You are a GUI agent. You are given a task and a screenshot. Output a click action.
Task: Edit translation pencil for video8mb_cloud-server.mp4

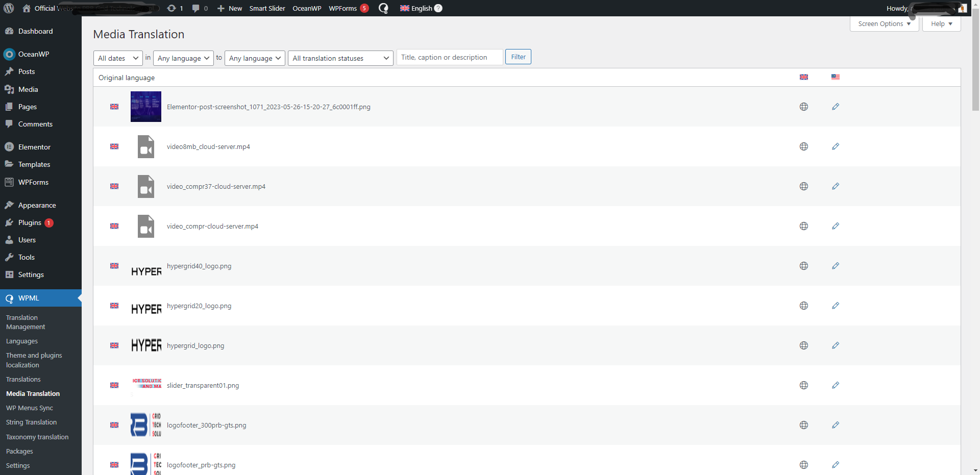(836, 146)
